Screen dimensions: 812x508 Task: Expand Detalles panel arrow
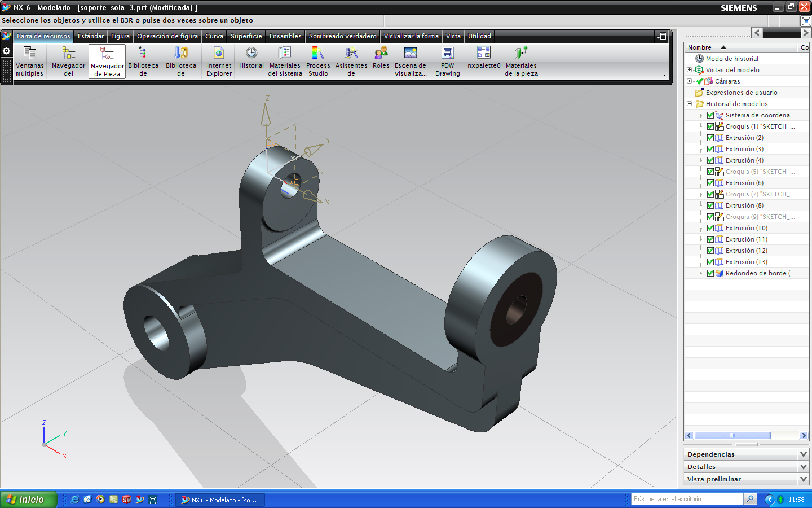(804, 467)
